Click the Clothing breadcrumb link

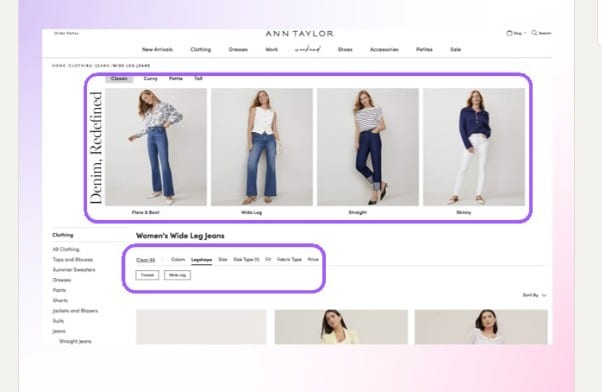[x=81, y=66]
